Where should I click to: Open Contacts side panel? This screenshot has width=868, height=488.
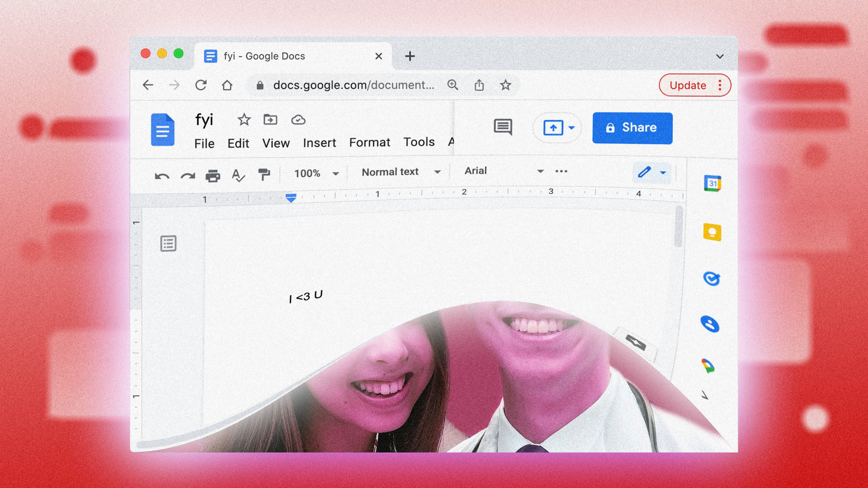710,324
